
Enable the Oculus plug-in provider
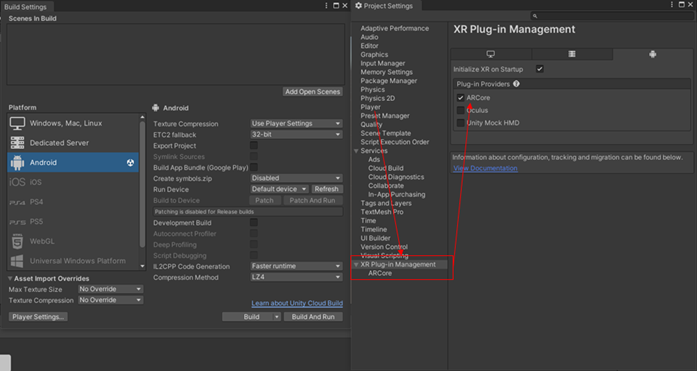(461, 110)
